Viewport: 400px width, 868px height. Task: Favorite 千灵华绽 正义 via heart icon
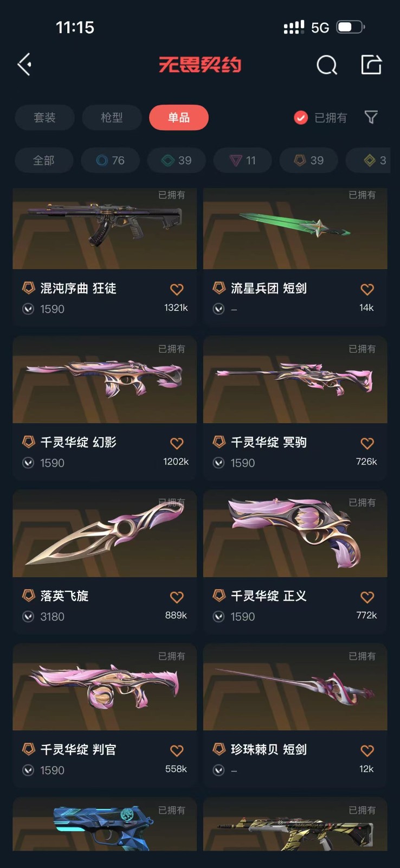point(367,597)
